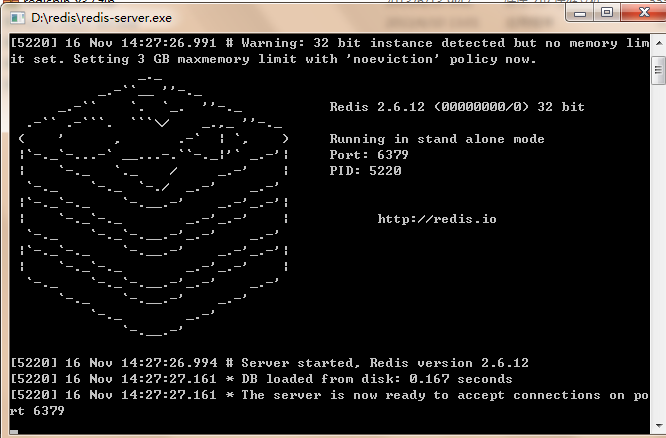
Task: Maximize the redis-server.exe console window
Action: pos(607,13)
